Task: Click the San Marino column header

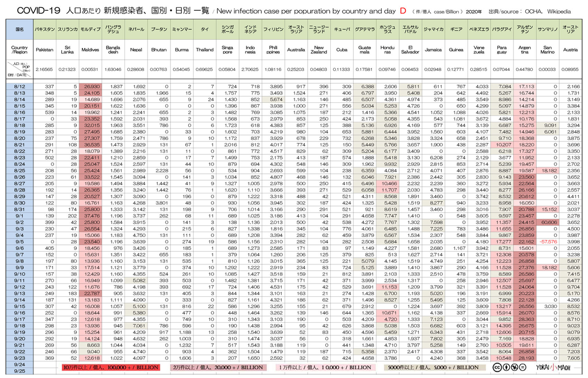Action: pyautogui.click(x=547, y=50)
